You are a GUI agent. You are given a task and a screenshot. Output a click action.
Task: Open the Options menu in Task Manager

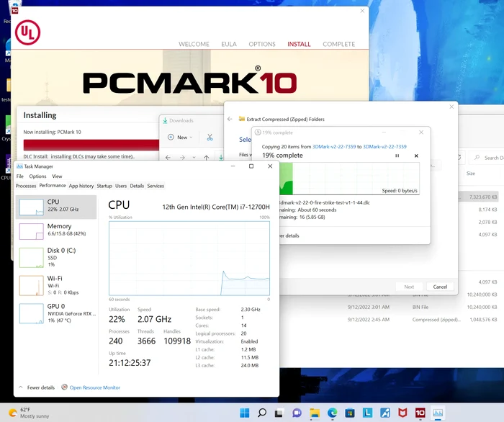pyautogui.click(x=37, y=176)
